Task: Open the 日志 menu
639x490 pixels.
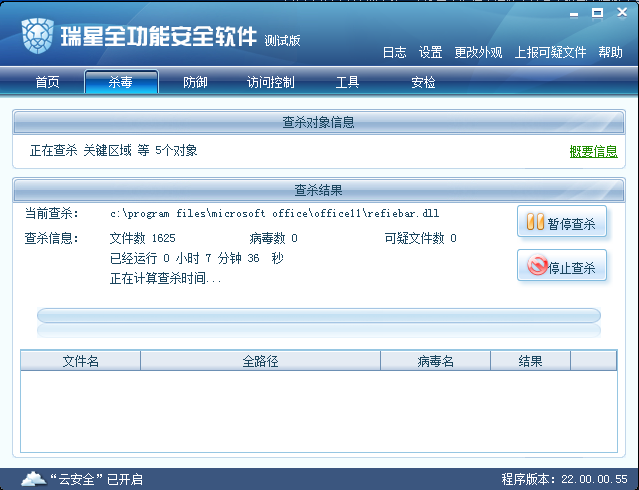Action: (x=394, y=52)
